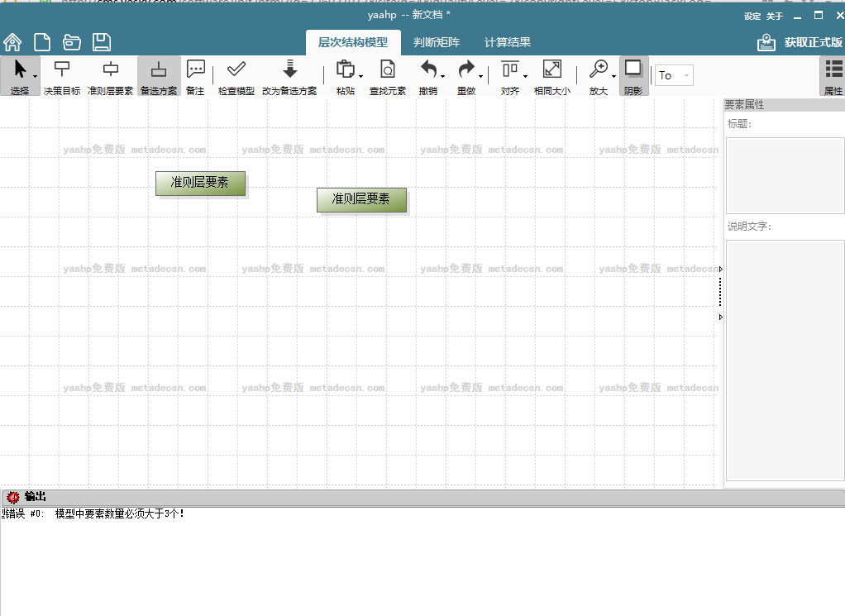Click the 输出 output panel header
This screenshot has height=616, width=845.
pyautogui.click(x=422, y=497)
